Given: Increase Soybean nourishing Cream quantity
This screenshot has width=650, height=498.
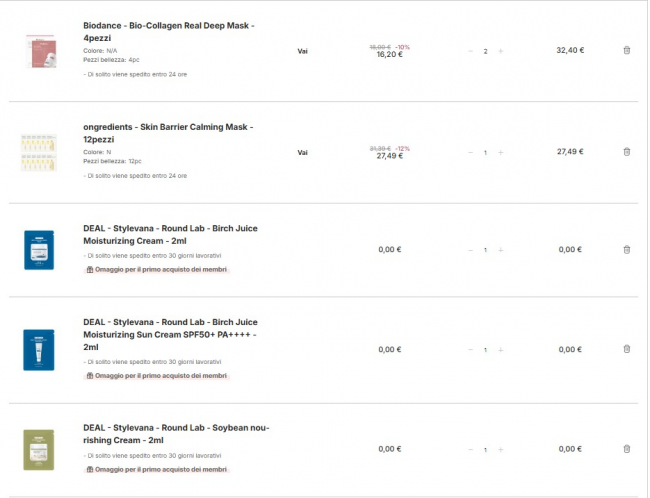Looking at the screenshot, I should point(501,450).
